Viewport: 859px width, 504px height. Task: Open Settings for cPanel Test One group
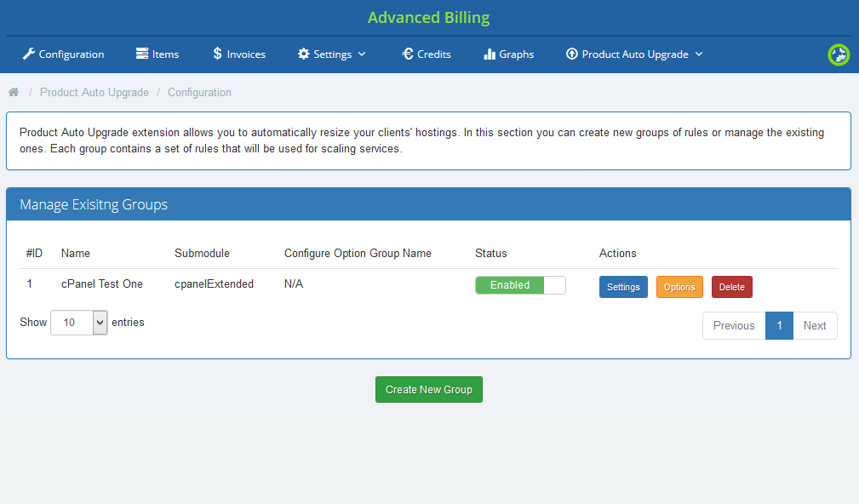623,287
